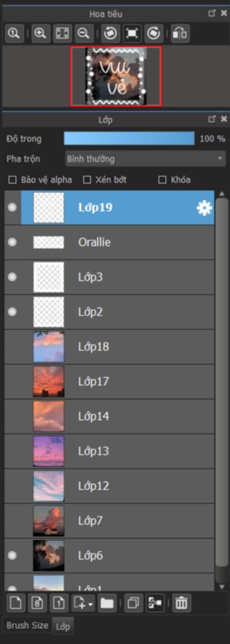Open the Pha trộn blend mode dropdown
Viewport: 230px width, 644px height.
pos(145,159)
